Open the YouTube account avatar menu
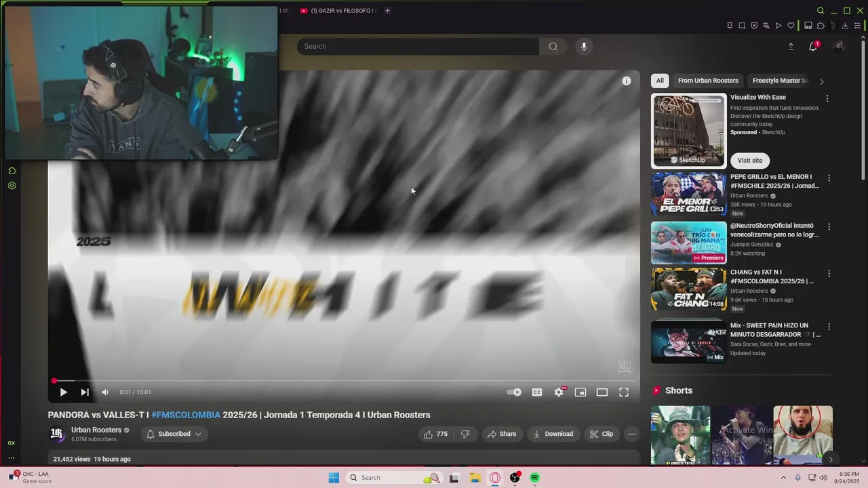The width and height of the screenshot is (868, 488). [839, 46]
